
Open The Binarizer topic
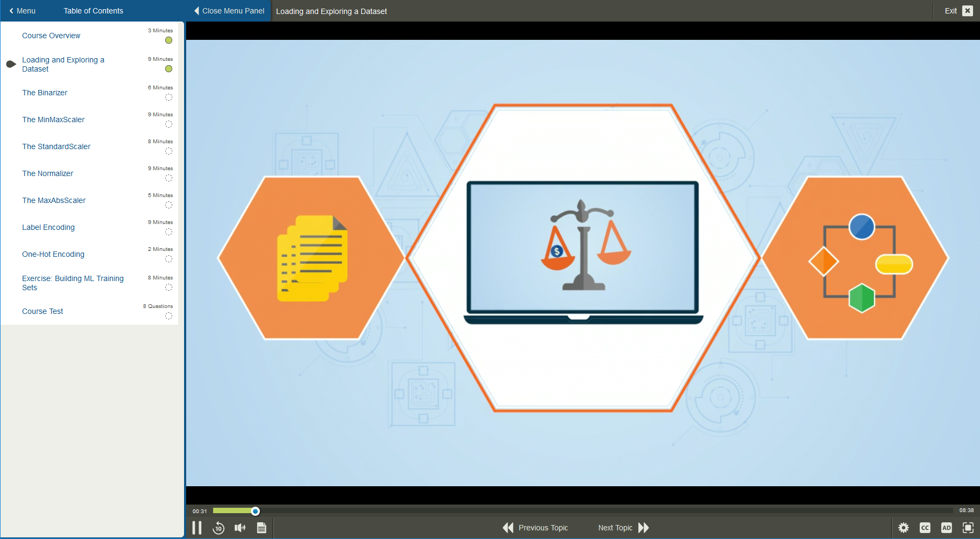pos(45,93)
